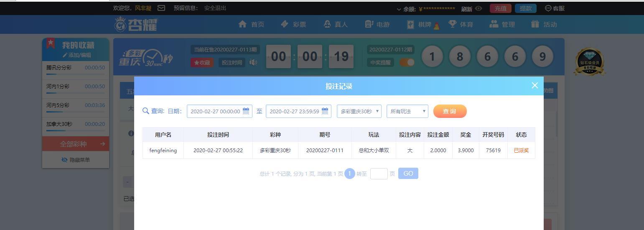Click the 75619 draw number cell

tap(493, 150)
